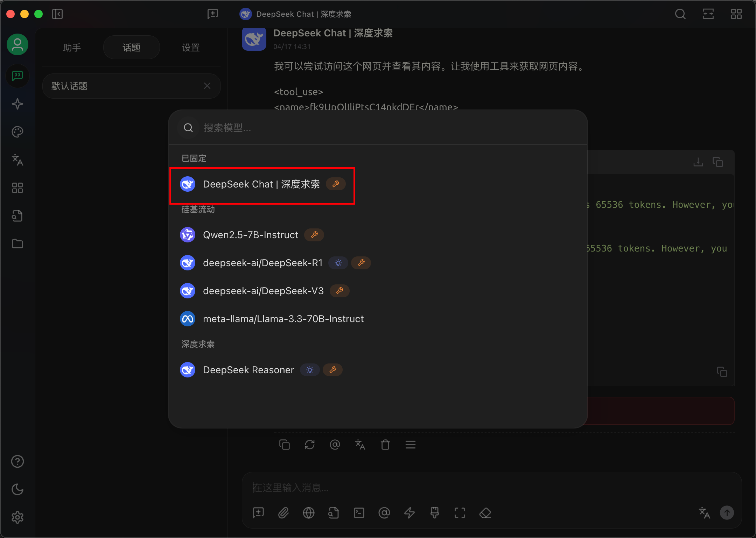Viewport: 756px width, 538px height.
Task: Open the 默认话题 topic
Action: click(132, 86)
